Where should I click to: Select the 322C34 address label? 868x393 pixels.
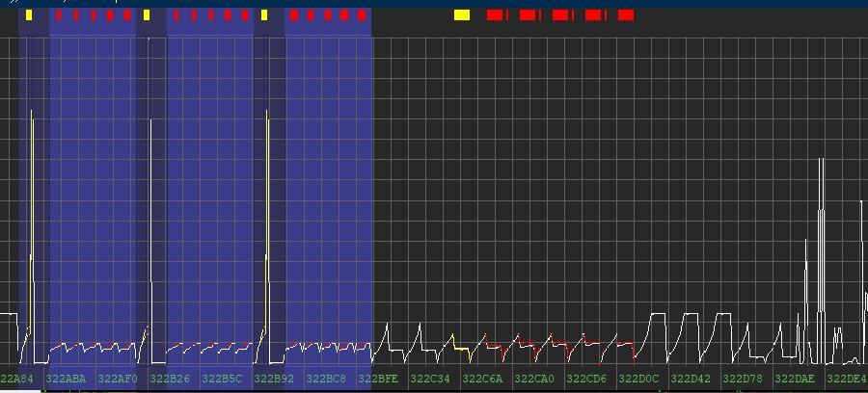(x=430, y=380)
